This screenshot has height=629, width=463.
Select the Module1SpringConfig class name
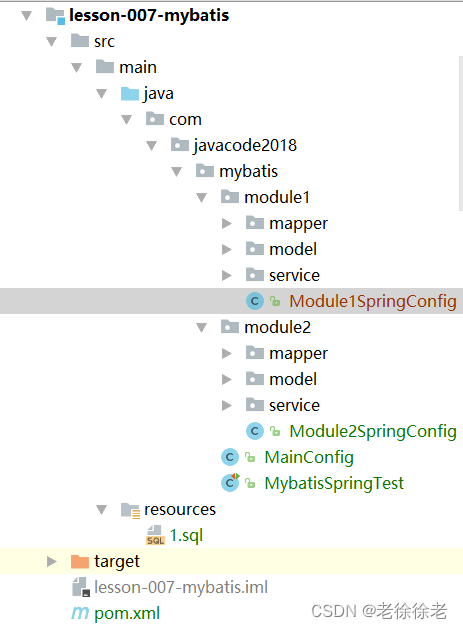coord(373,301)
